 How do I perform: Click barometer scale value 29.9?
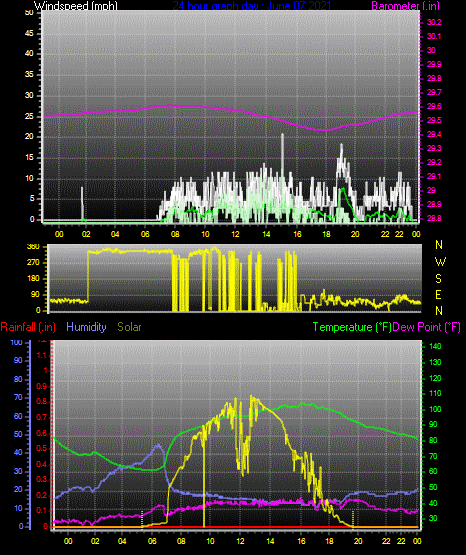[x=434, y=64]
